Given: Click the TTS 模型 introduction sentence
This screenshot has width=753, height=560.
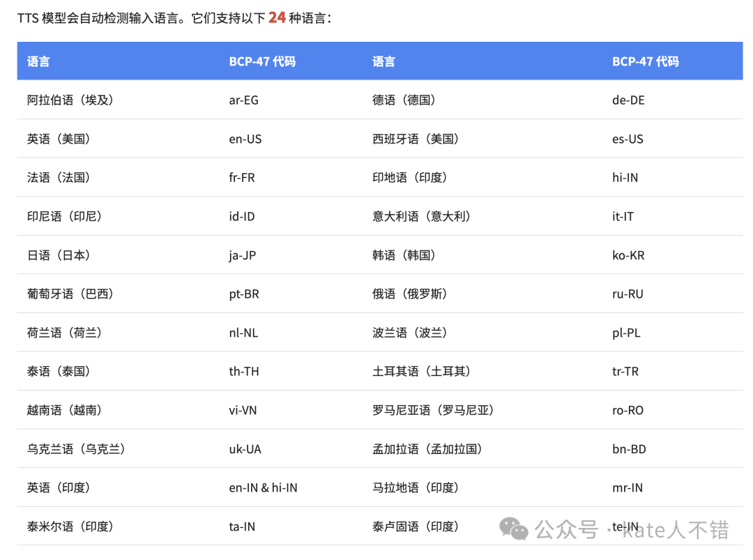Looking at the screenshot, I should 174,17.
